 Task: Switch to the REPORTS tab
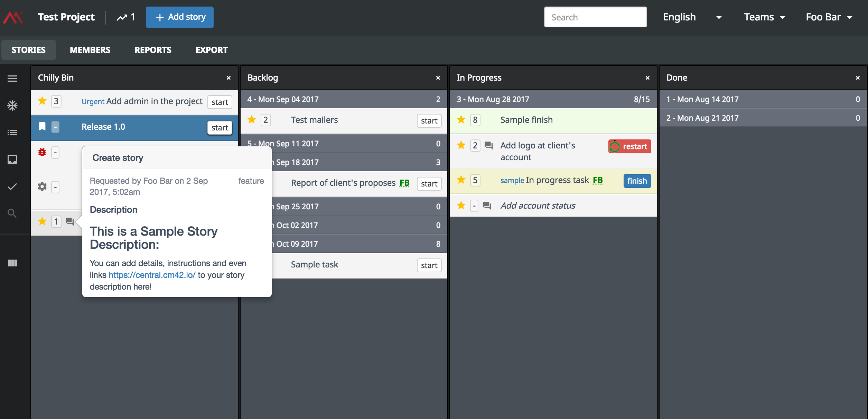153,50
